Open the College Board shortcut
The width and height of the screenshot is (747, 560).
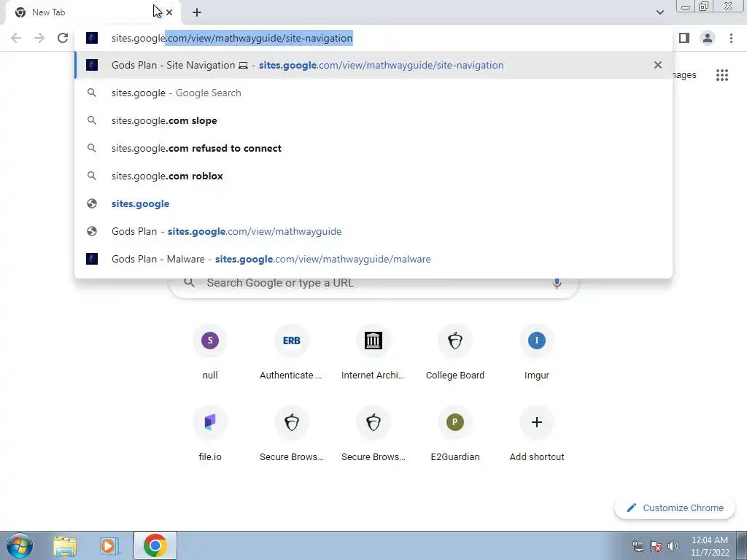455,352
